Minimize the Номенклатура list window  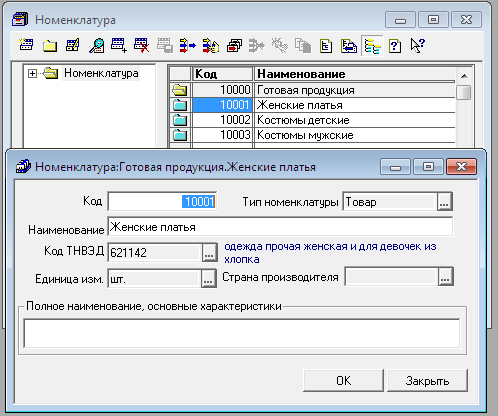[400, 20]
